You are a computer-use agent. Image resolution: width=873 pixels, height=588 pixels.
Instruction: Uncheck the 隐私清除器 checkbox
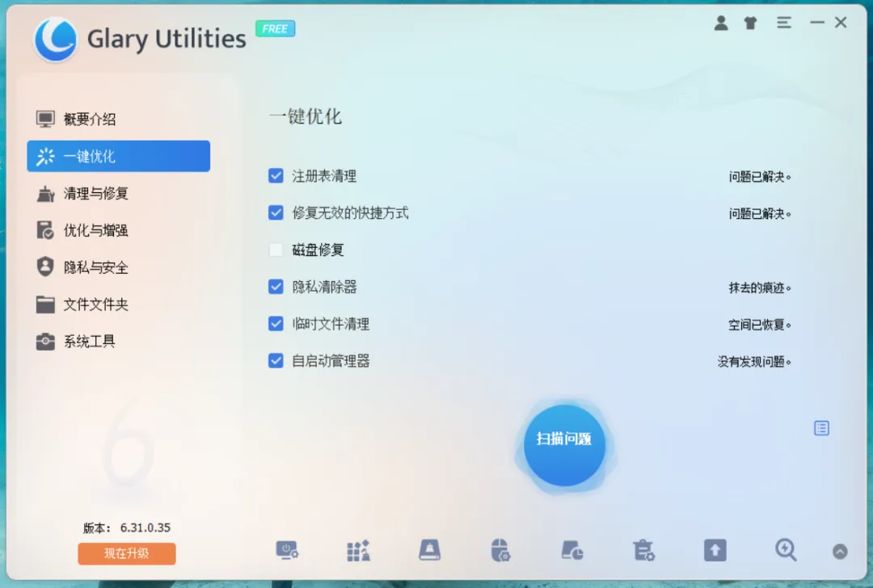pos(276,287)
